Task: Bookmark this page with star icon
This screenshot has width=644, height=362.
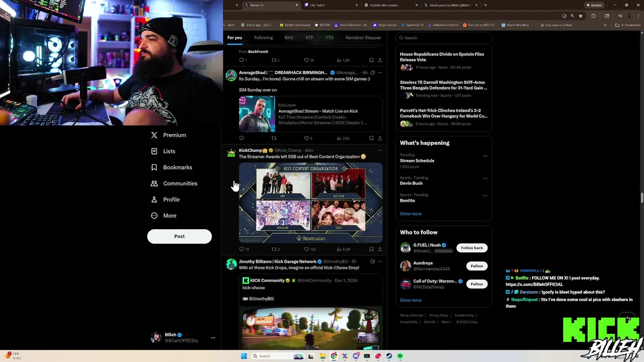Action: coord(581,16)
